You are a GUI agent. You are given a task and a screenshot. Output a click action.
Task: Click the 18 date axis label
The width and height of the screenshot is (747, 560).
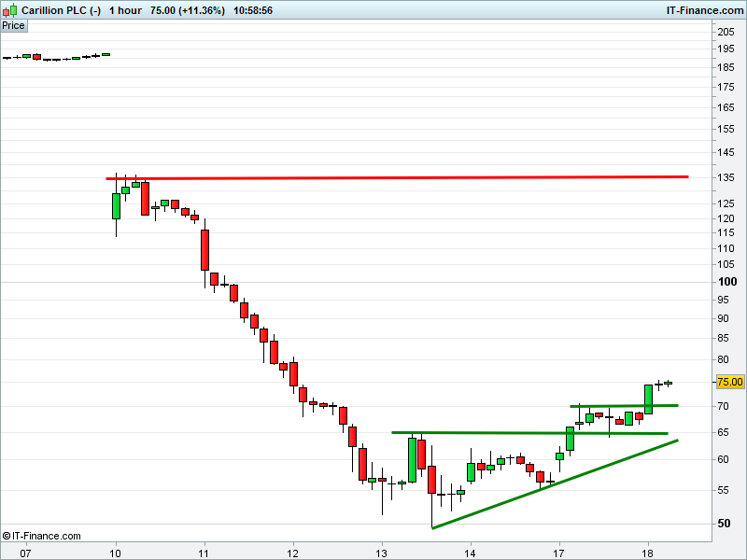pyautogui.click(x=647, y=553)
